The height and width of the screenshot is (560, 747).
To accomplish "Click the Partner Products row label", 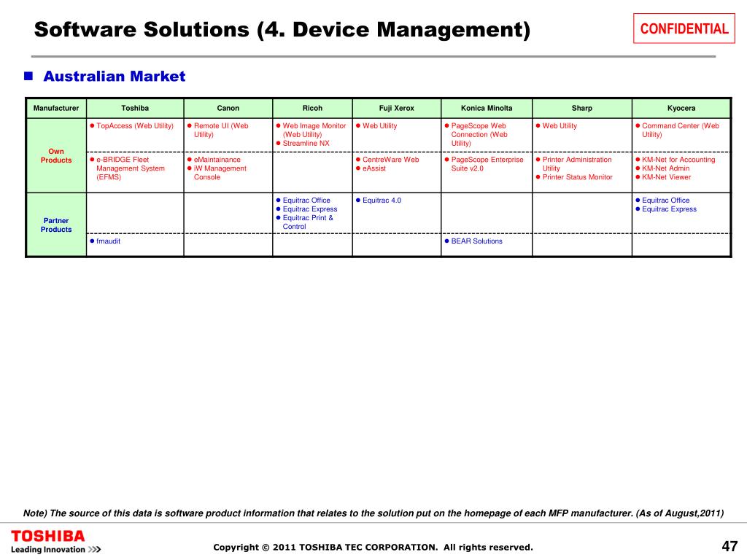I will point(56,225).
